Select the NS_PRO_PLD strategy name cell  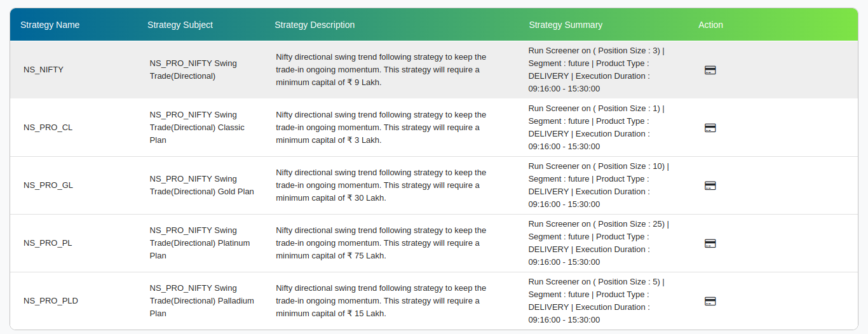pyautogui.click(x=51, y=301)
